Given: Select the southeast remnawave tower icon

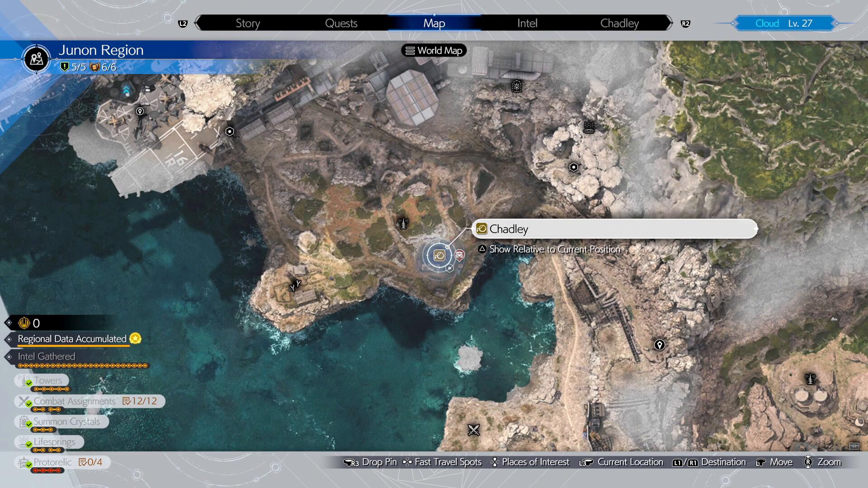Looking at the screenshot, I should click(810, 379).
